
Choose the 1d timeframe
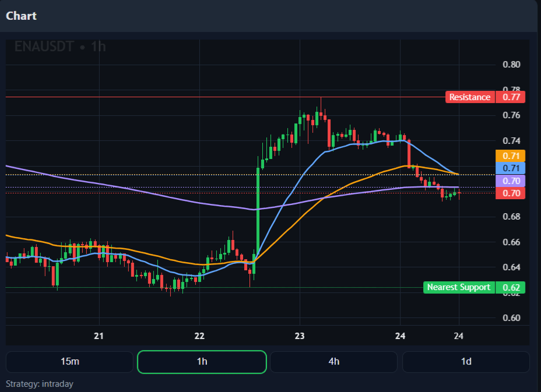pos(466,361)
